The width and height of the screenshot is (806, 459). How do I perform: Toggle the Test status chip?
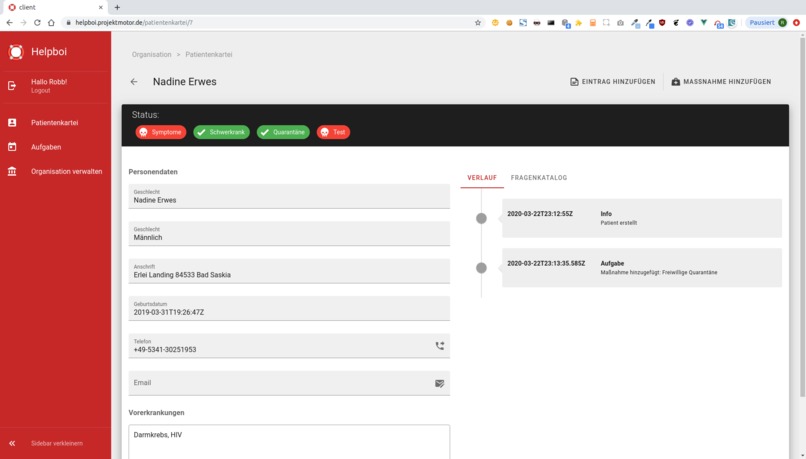[333, 132]
